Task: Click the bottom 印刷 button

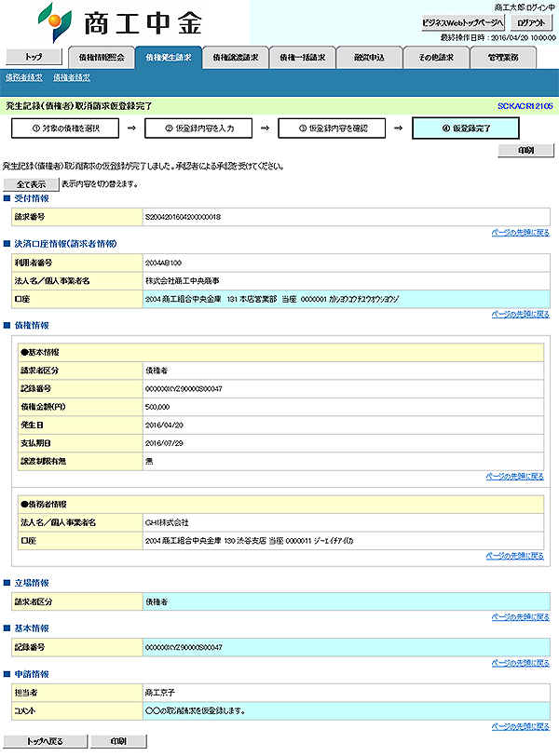Action: pyautogui.click(x=118, y=741)
